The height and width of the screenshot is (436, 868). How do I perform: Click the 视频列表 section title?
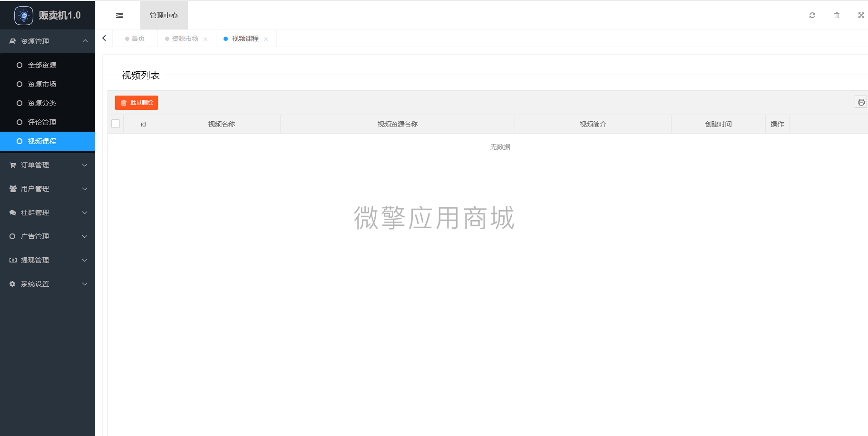141,75
